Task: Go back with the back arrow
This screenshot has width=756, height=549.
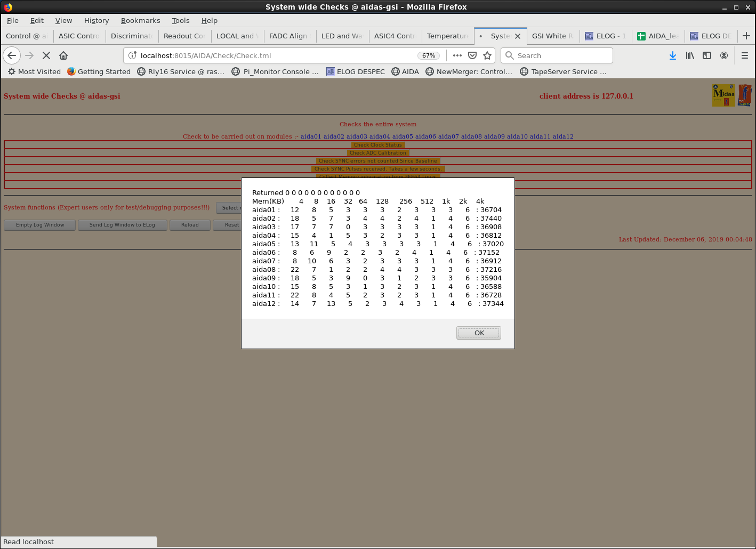Action: [12, 55]
